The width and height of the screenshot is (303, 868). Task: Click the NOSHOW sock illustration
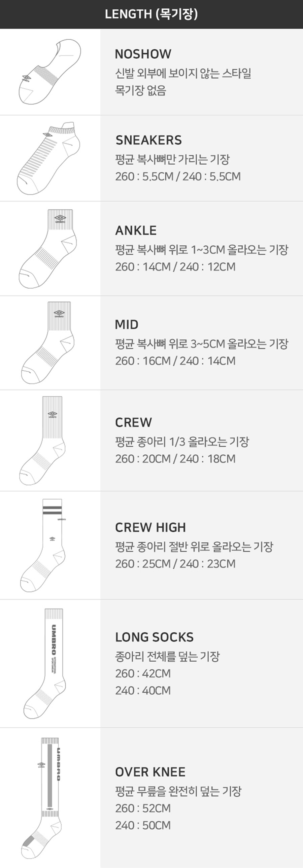pos(49,72)
